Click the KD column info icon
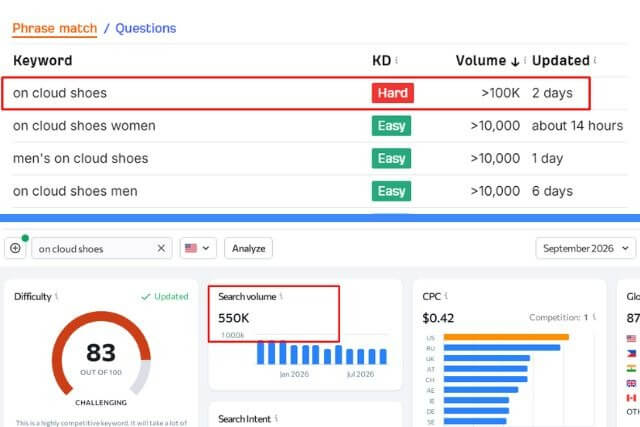 pyautogui.click(x=397, y=60)
